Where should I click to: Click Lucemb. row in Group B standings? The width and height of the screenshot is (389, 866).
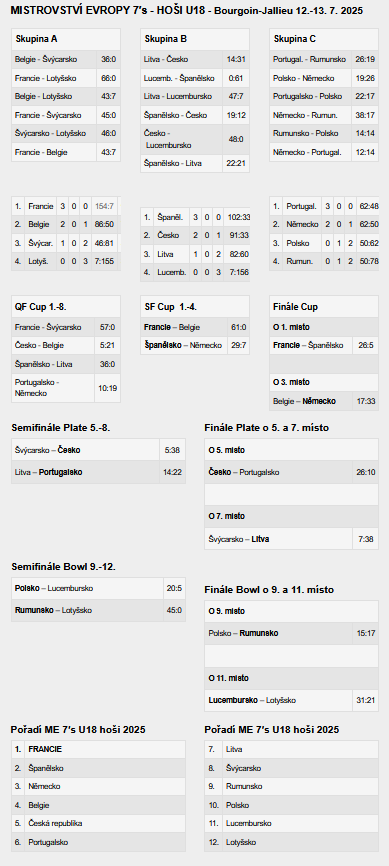click(195, 272)
